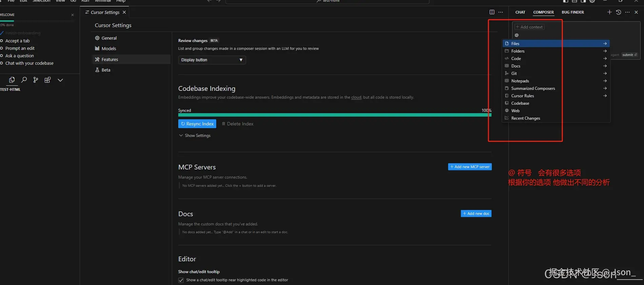Click Chat with your codebase step
This screenshot has height=285, width=644.
tap(29, 63)
